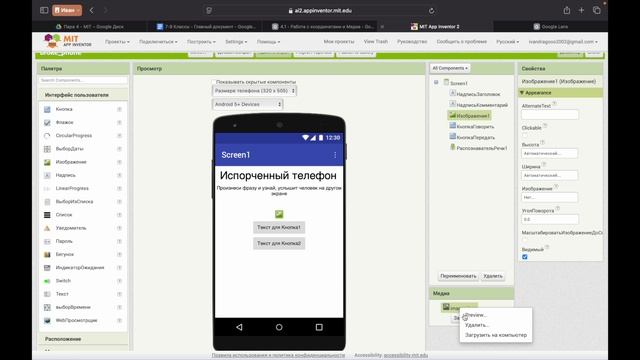Enable Показывать скрытые компоненты checkbox
The height and width of the screenshot is (360, 640).
(213, 82)
